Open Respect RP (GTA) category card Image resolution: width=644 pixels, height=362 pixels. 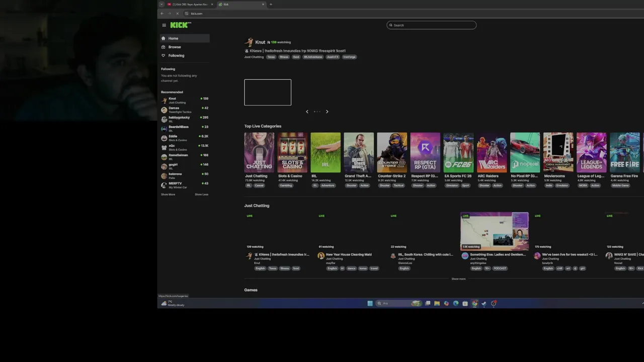pos(425,153)
